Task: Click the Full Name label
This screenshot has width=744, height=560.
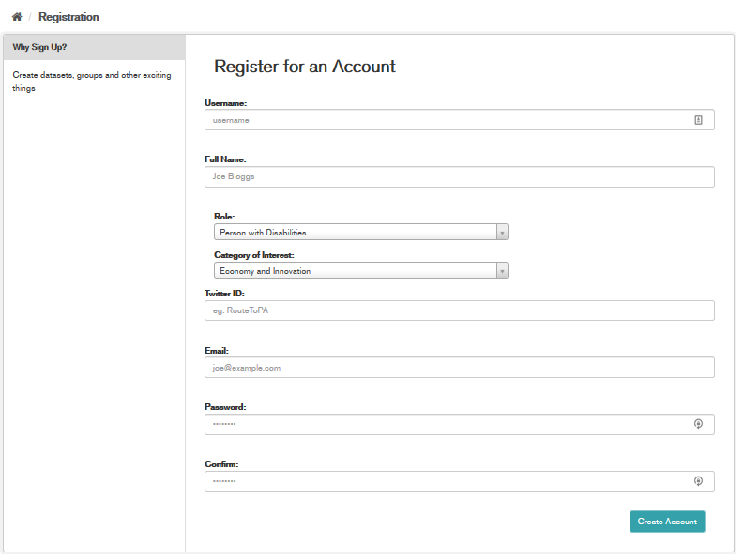Action: (x=225, y=159)
